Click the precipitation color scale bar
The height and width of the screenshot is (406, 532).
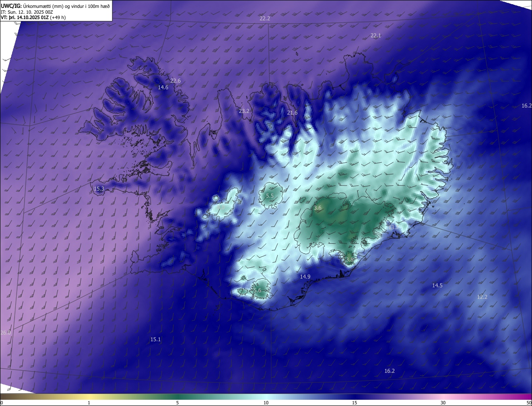point(266,396)
